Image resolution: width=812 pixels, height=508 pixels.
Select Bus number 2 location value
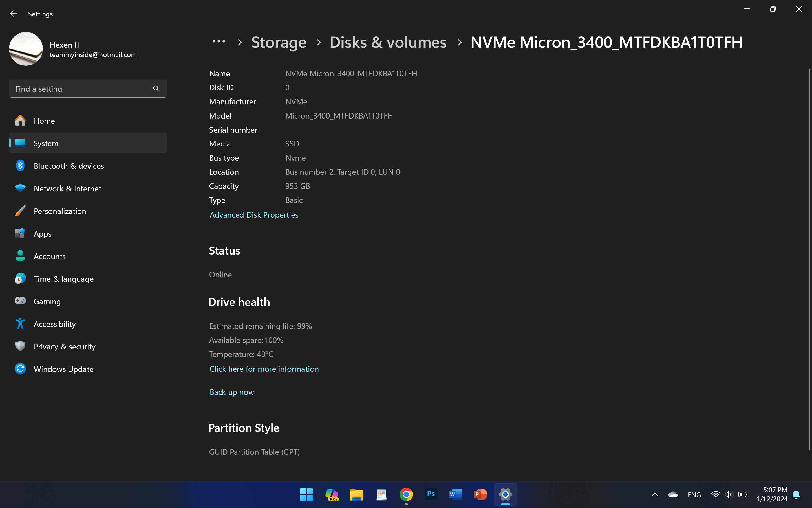pyautogui.click(x=343, y=172)
